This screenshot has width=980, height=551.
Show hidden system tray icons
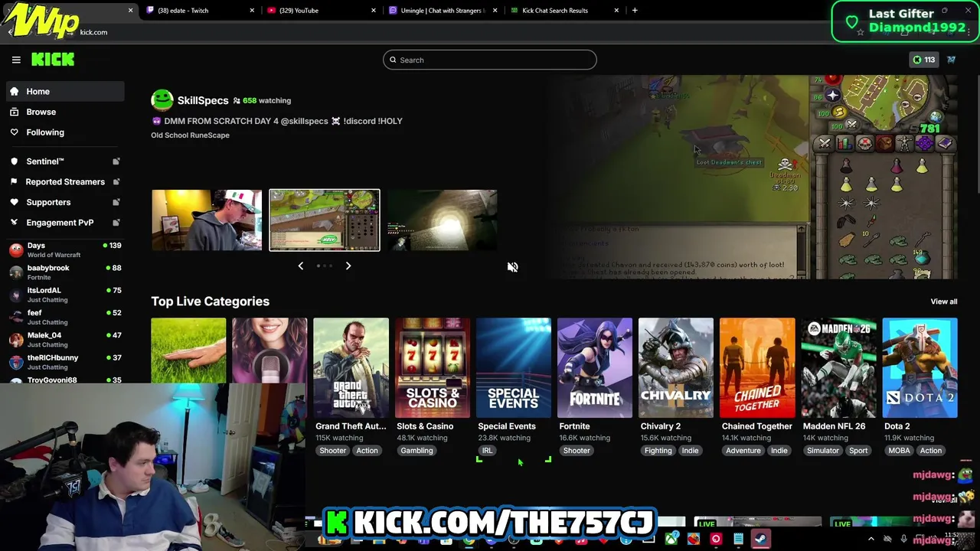coord(871,539)
